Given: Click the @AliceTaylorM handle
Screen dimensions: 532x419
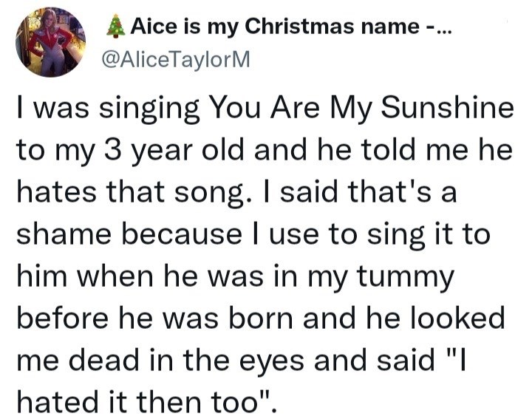Looking at the screenshot, I should 180,61.
